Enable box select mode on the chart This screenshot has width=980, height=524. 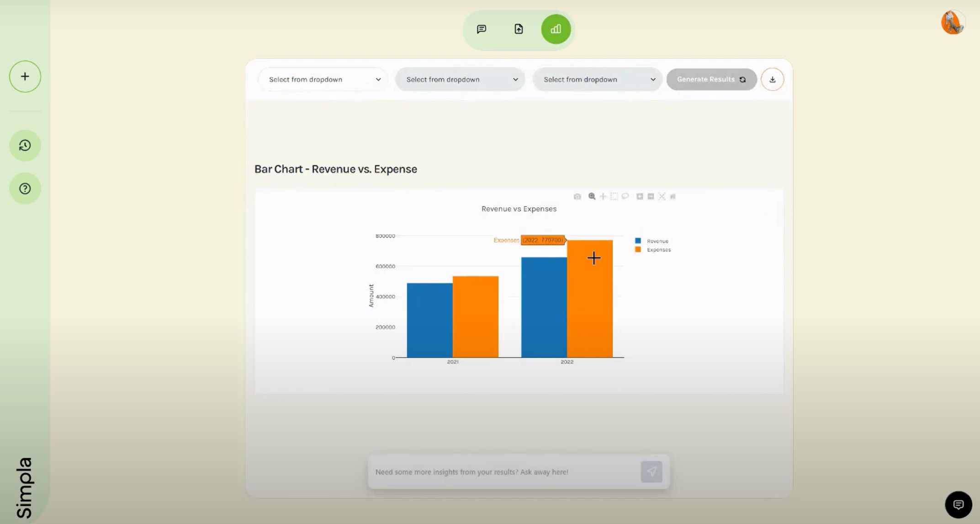[x=614, y=196]
